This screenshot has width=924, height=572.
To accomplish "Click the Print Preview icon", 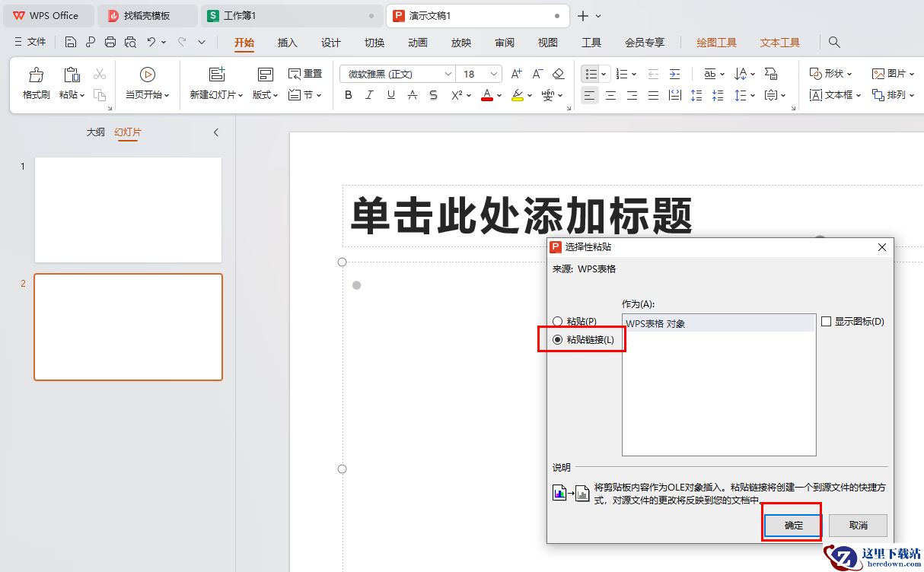I will (130, 42).
